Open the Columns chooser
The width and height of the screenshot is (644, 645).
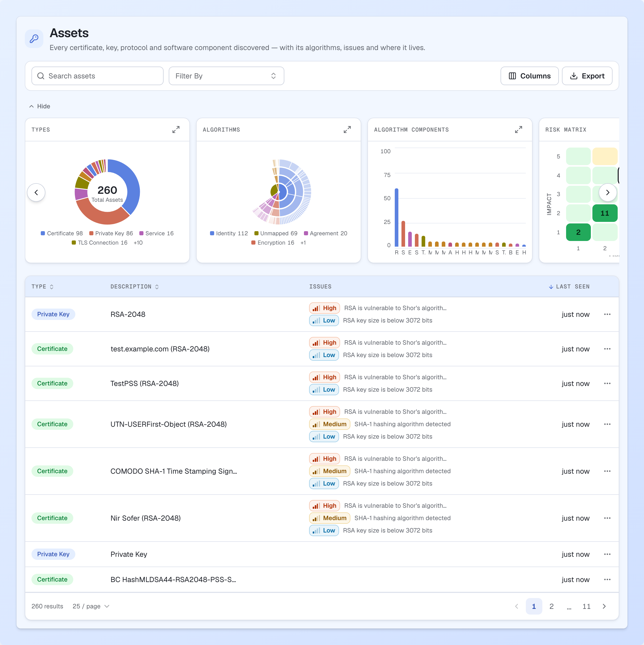pos(529,76)
